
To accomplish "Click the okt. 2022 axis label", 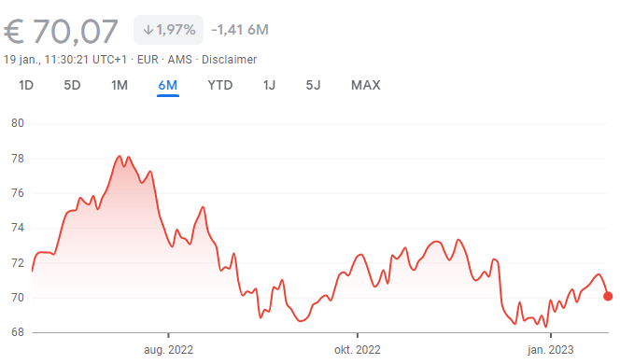I will pos(358,350).
